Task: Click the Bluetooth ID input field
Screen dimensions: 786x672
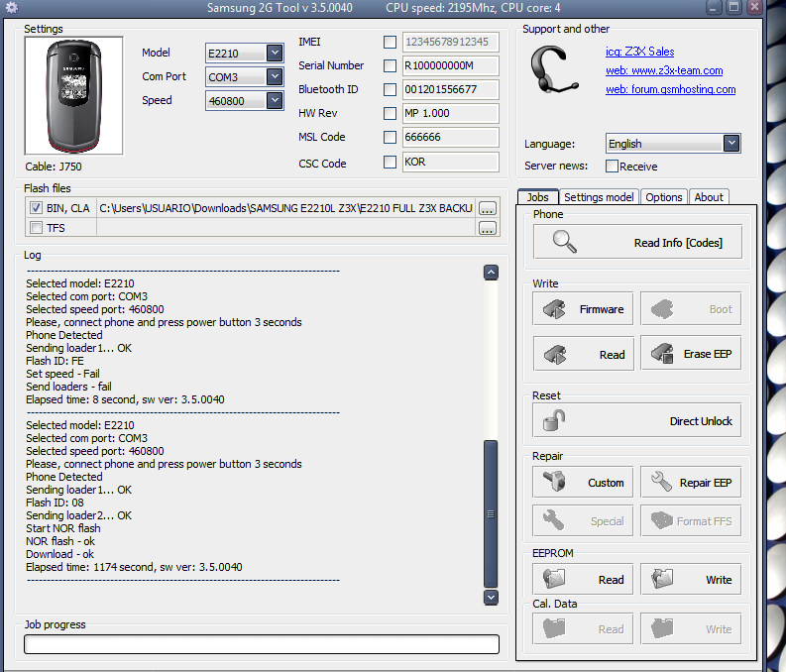Action: [451, 90]
